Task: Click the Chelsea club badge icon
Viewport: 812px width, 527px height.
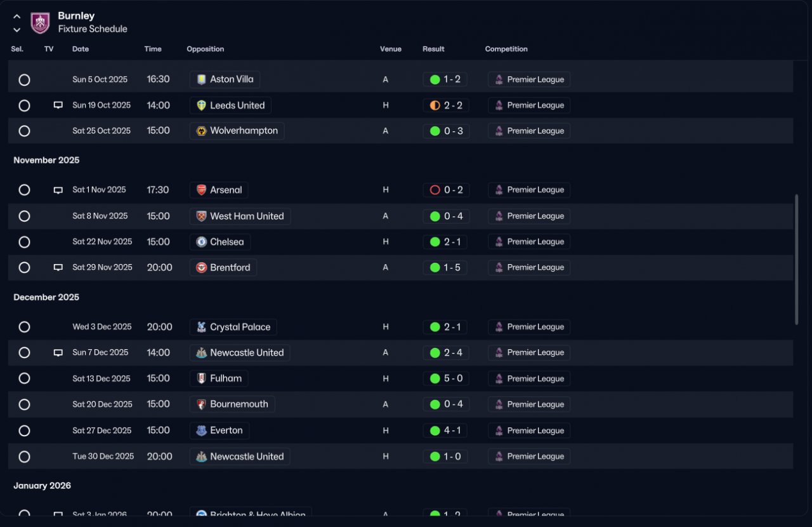Action: 201,242
